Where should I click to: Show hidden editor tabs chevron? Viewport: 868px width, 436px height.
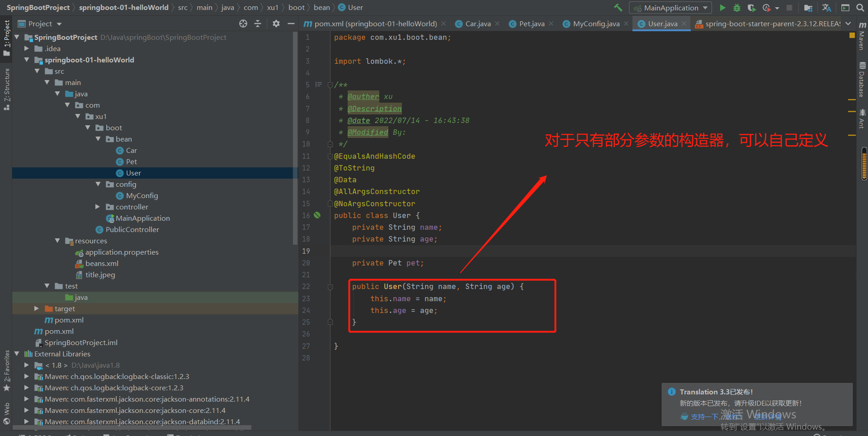pos(848,24)
